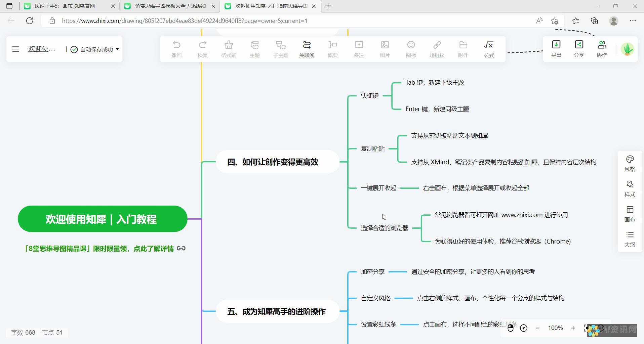Click the browser address bar URL
The width and height of the screenshot is (644, 344).
pyautogui.click(x=185, y=21)
